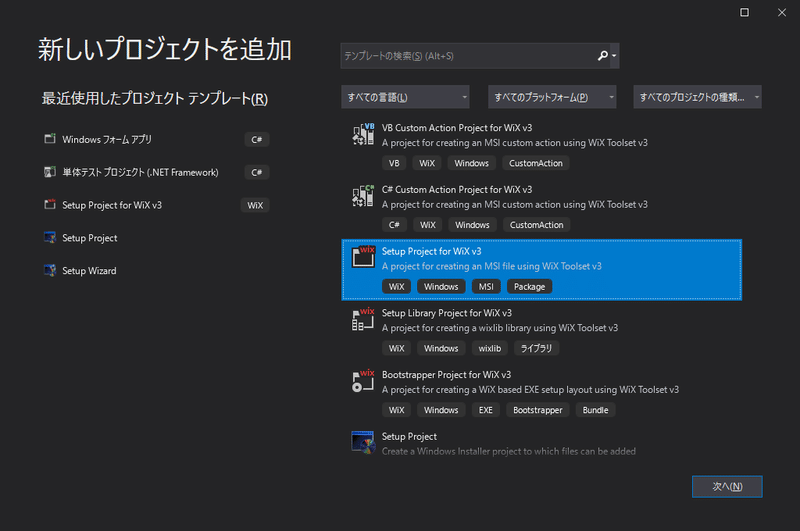
Task: Click the VB Custom Action Project icon
Action: [x=363, y=134]
